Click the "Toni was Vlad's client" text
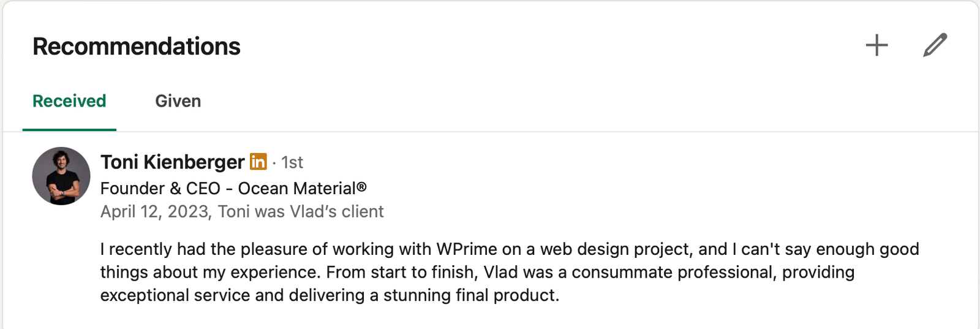980x329 pixels. click(x=301, y=211)
